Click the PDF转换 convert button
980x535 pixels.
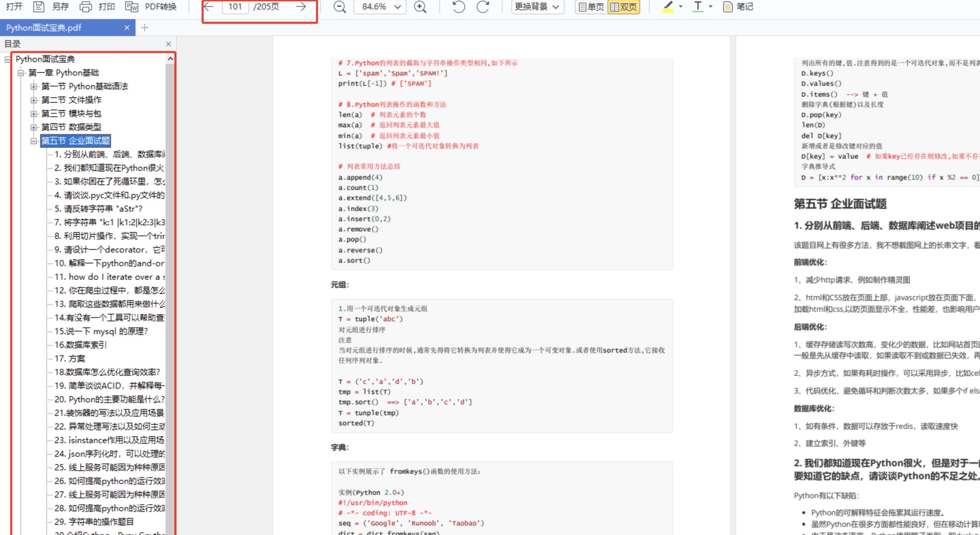click(151, 7)
